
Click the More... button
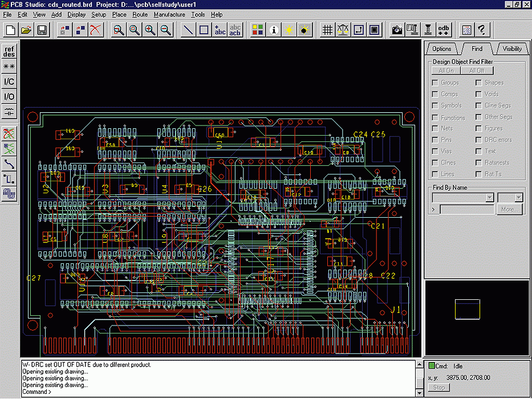coord(509,209)
